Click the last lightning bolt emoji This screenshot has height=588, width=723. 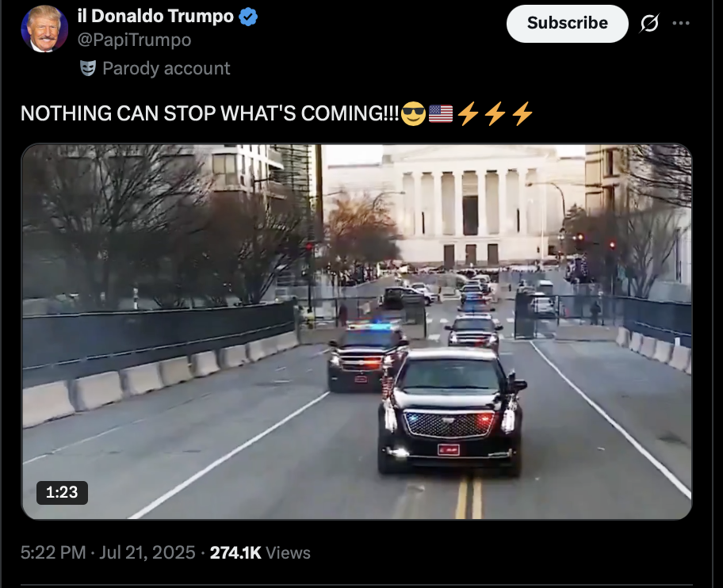click(x=523, y=114)
